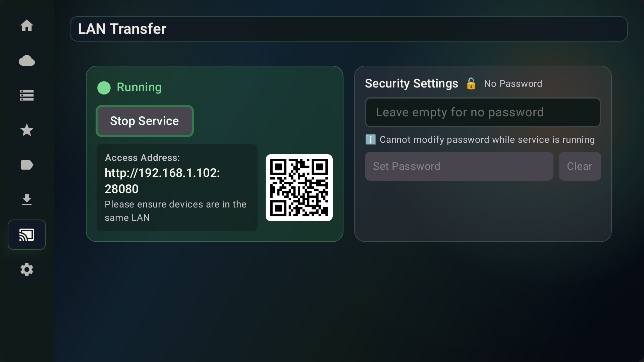644x362 pixels.
Task: Focus the 'Leave empty for no password' field
Action: tap(483, 112)
